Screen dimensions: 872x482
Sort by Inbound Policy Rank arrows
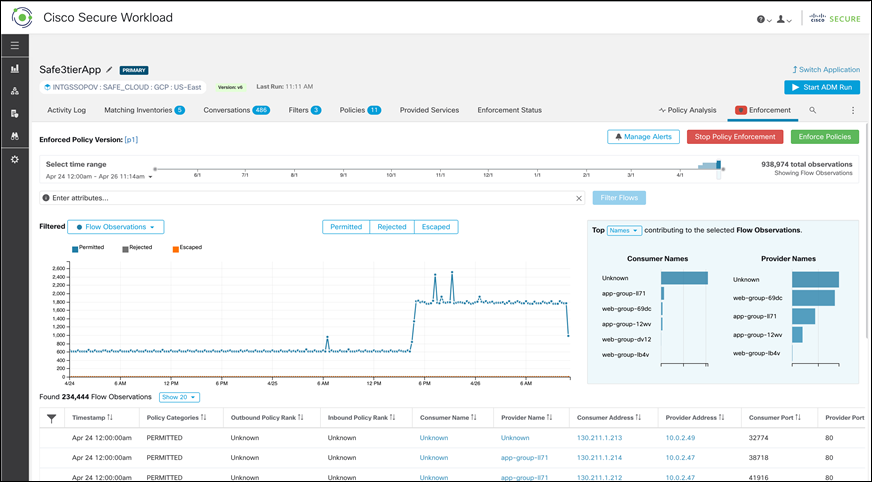coord(393,418)
